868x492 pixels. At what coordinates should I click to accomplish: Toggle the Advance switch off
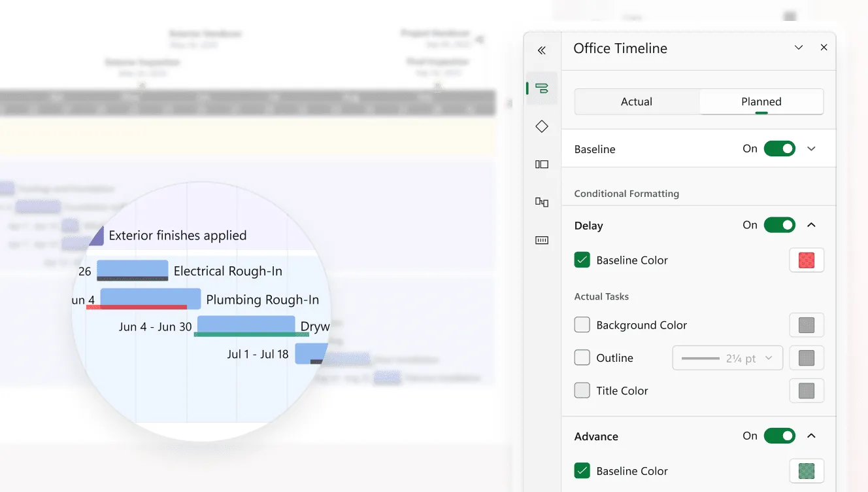[779, 436]
